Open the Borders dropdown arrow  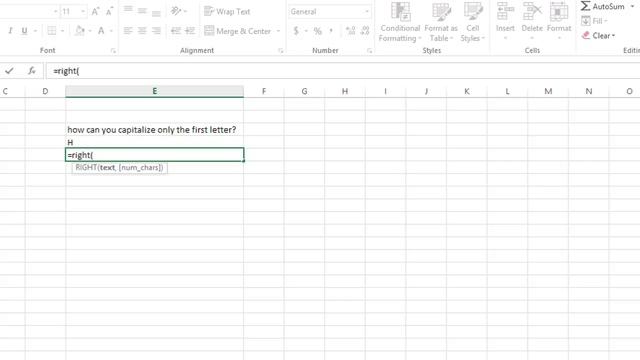(x=62, y=31)
